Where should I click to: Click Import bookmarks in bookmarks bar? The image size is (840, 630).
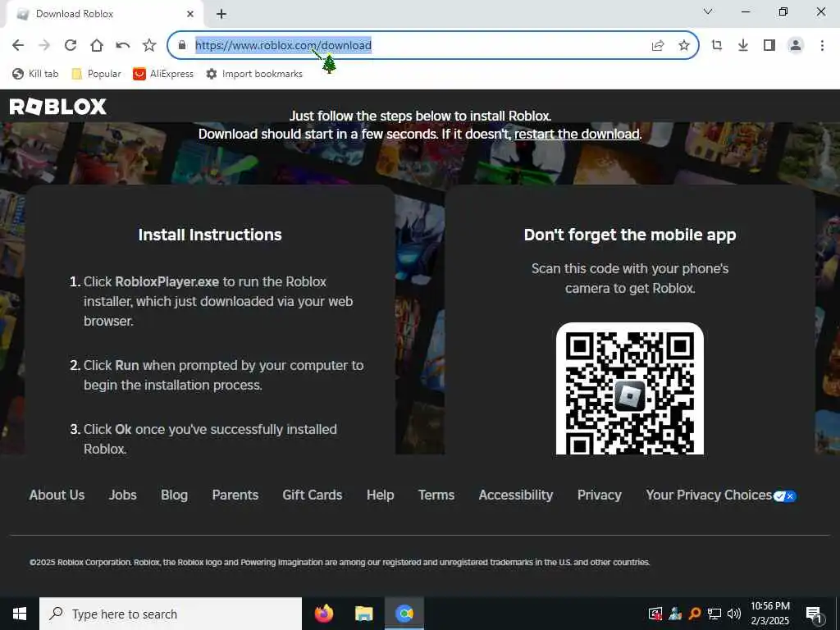pyautogui.click(x=254, y=74)
